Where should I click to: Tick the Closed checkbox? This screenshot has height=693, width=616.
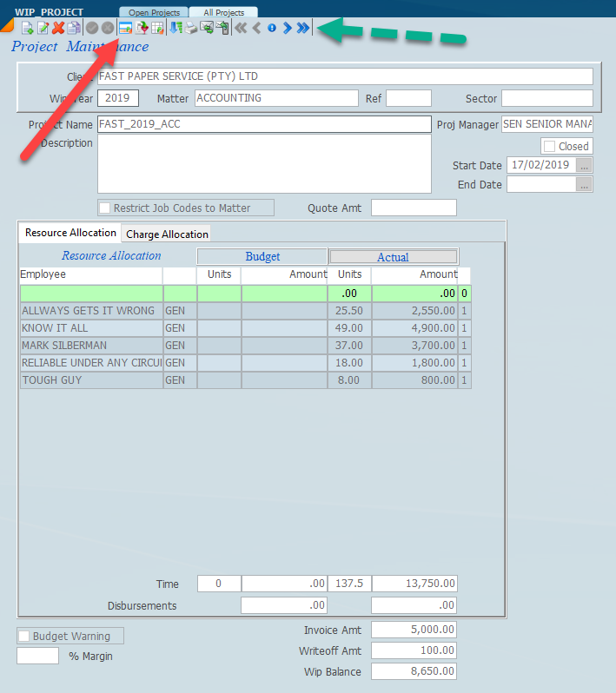pos(549,147)
